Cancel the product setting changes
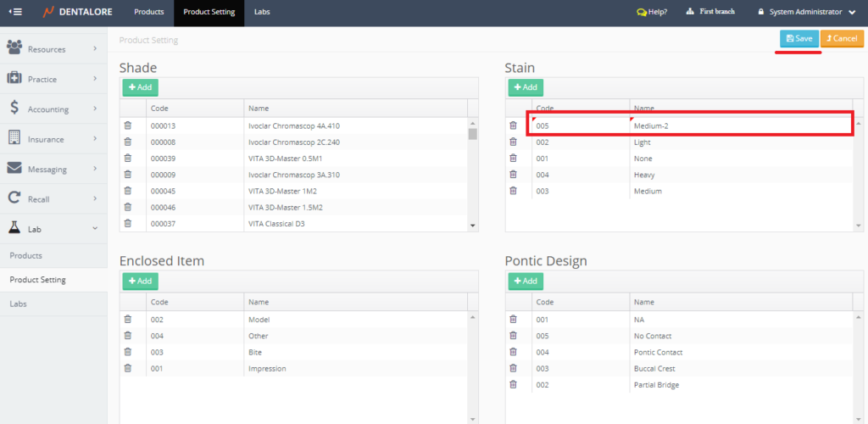The height and width of the screenshot is (424, 868). 842,38
